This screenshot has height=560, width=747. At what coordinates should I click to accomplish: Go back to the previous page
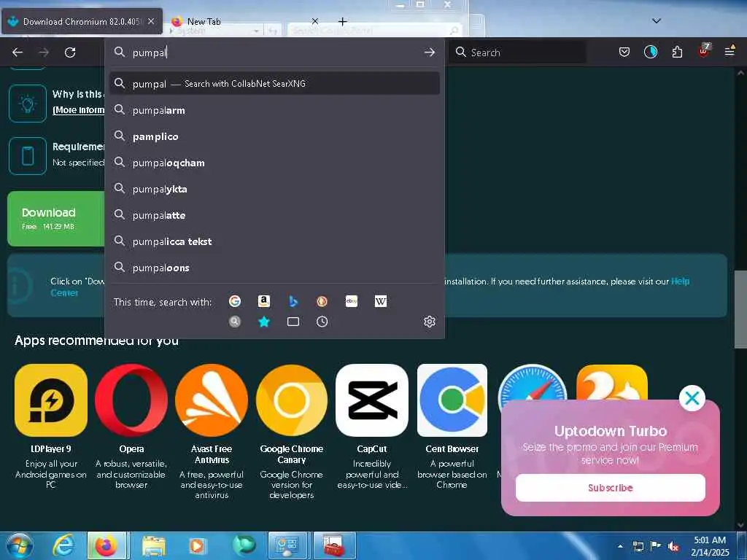click(18, 52)
